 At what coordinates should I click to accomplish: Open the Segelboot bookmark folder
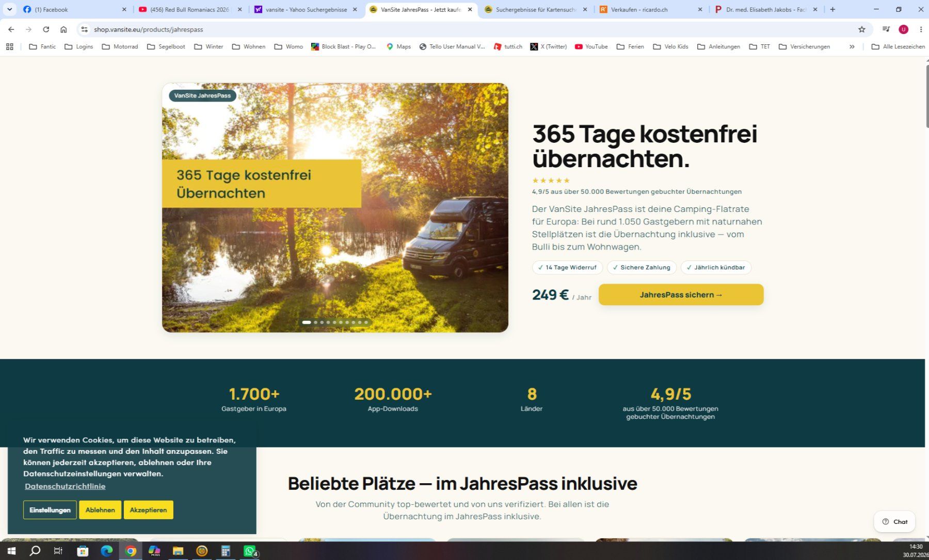pos(166,46)
